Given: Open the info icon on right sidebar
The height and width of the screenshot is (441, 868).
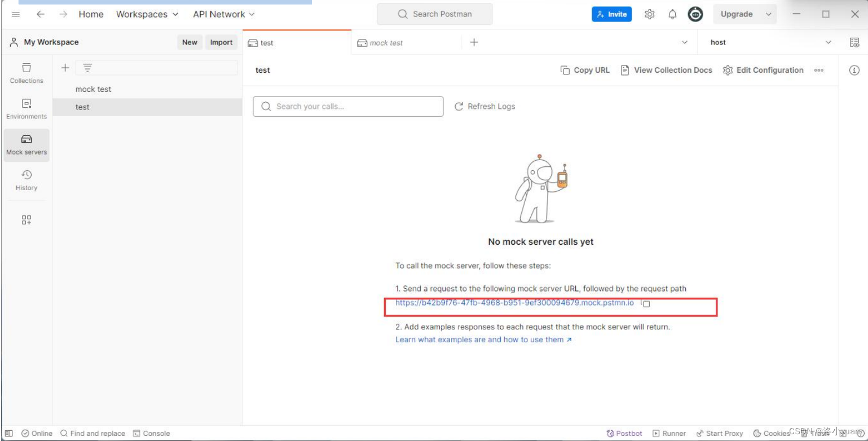Looking at the screenshot, I should click(854, 70).
